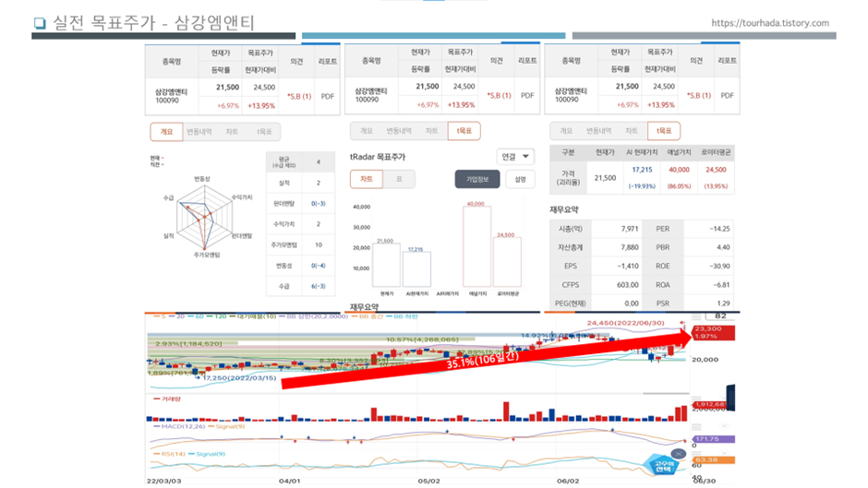Select 개요 tab in the middle panel
The width and height of the screenshot is (868, 488).
pyautogui.click(x=367, y=131)
